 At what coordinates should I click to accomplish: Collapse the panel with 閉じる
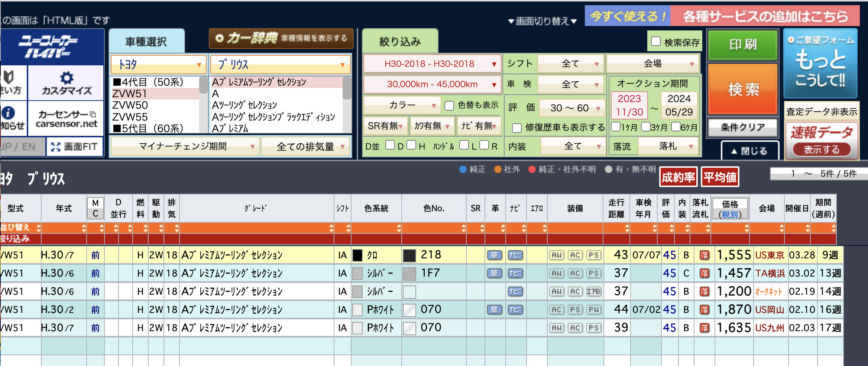[x=749, y=151]
